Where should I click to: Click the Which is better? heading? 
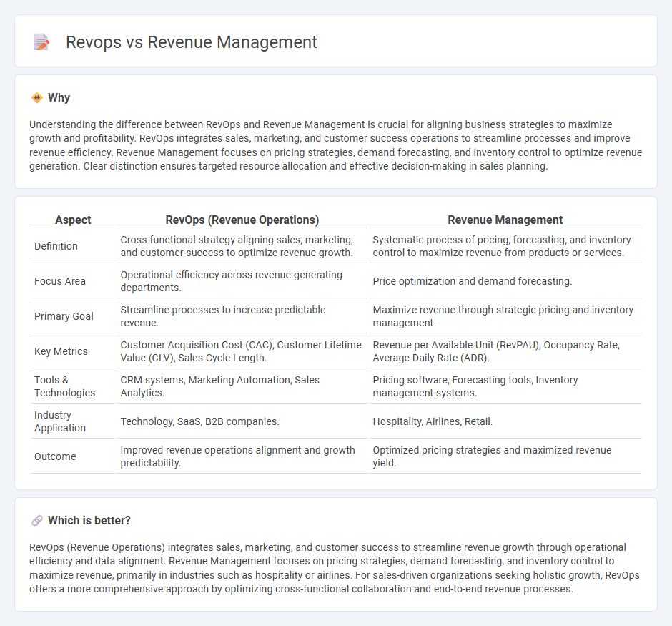pyautogui.click(x=89, y=521)
